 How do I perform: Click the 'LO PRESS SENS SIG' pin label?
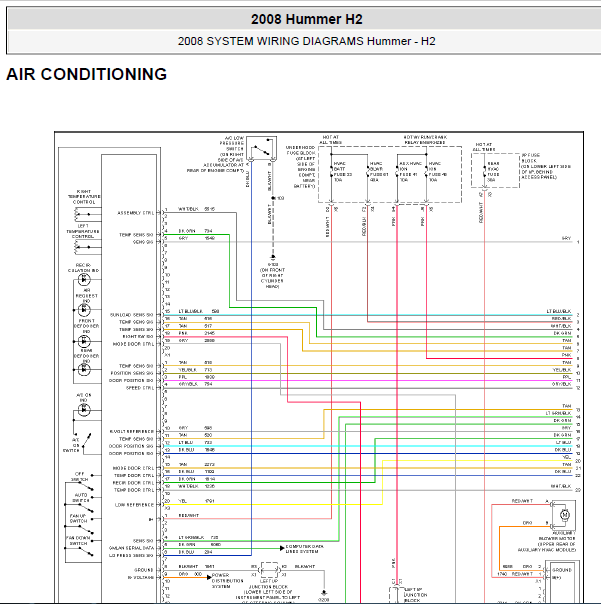click(x=131, y=555)
